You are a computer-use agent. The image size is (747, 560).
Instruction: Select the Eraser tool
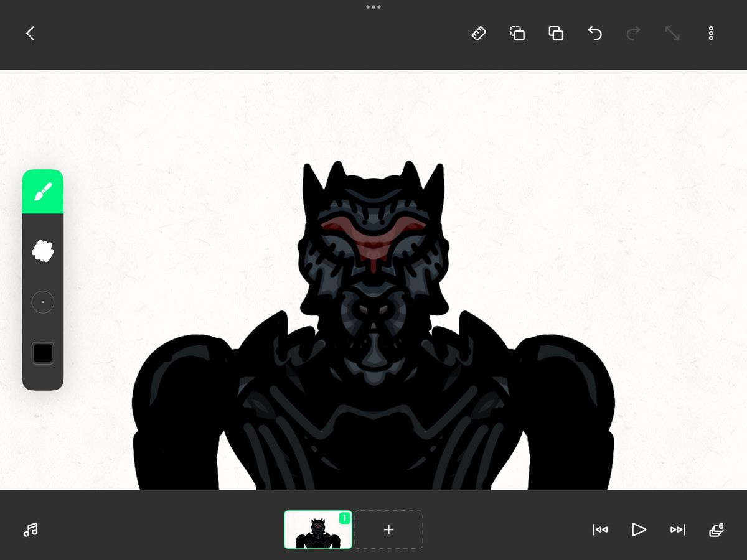pos(43,251)
